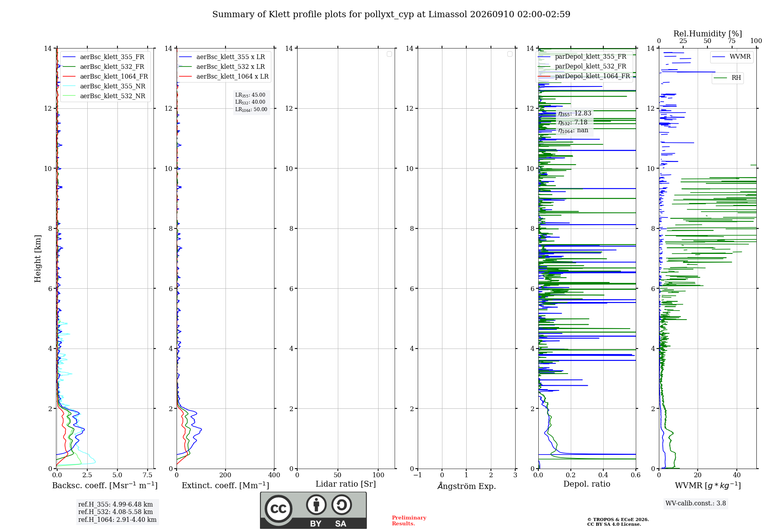The image size is (783, 532).
Task: Click the TROPOS & ECoE 2026 copyright text
Action: pyautogui.click(x=618, y=519)
